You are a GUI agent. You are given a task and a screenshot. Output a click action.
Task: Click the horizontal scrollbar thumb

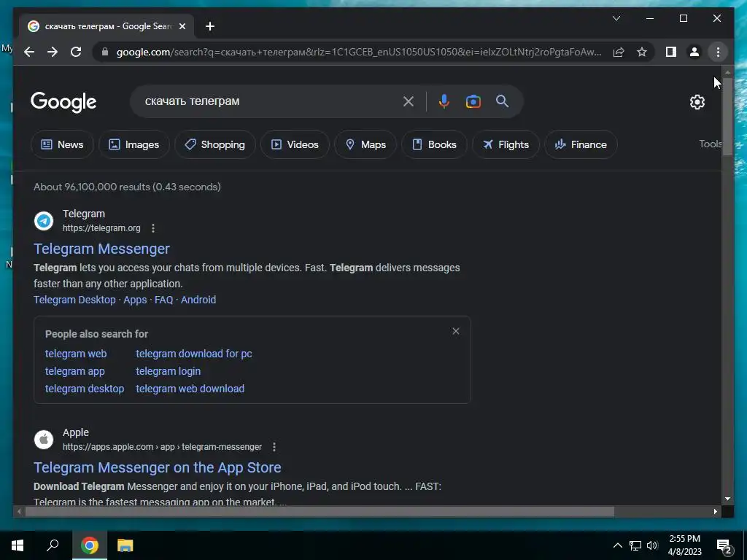coord(320,511)
